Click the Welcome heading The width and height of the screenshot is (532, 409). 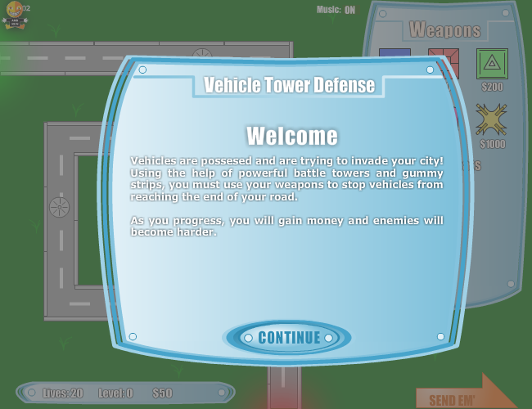coord(292,136)
